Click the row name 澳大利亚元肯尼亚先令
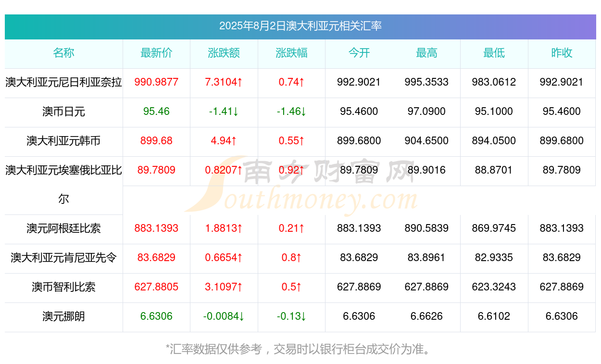 pyautogui.click(x=63, y=258)
